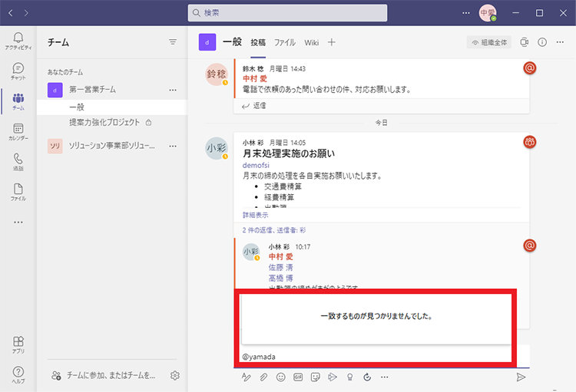Click the demofsi link
The height and width of the screenshot is (392, 576).
click(256, 165)
